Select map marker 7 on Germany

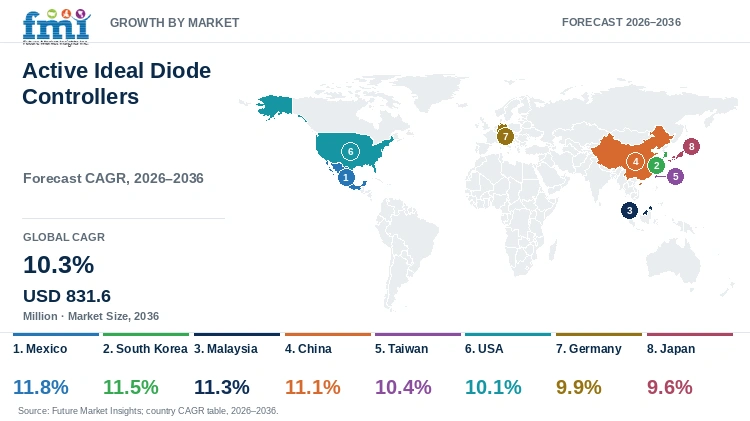[x=505, y=136]
